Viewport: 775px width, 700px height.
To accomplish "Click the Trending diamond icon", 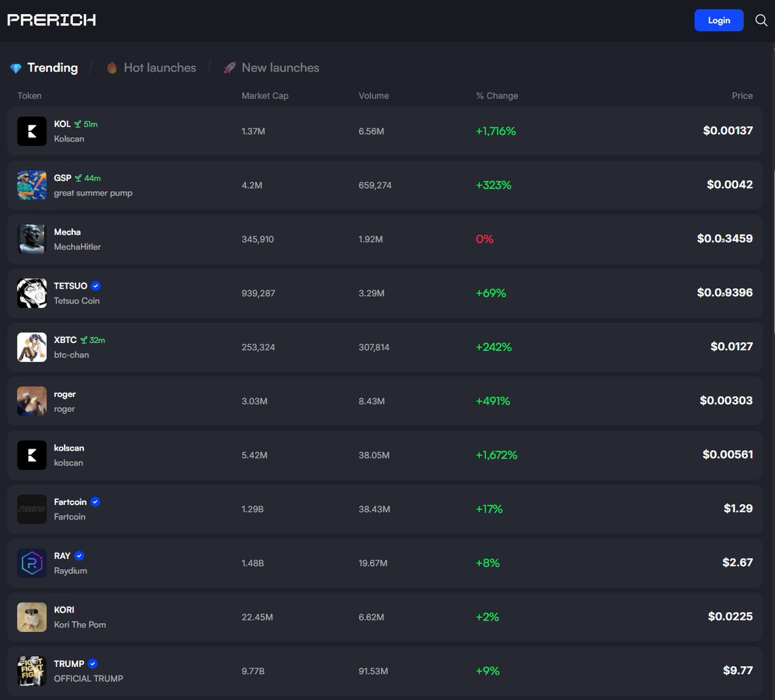I will pyautogui.click(x=15, y=68).
